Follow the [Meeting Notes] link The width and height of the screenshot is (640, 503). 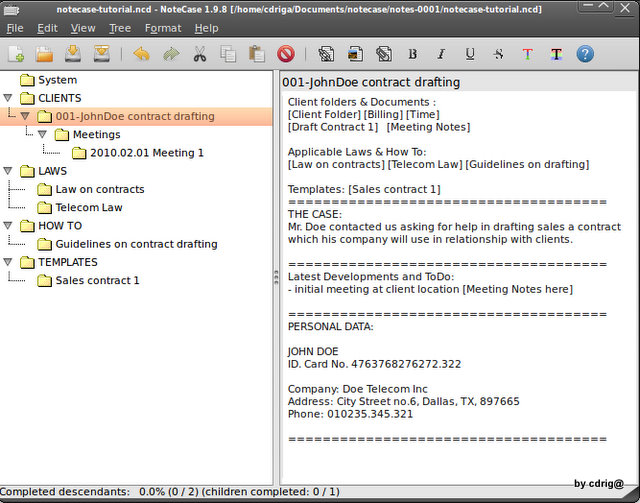coord(428,127)
